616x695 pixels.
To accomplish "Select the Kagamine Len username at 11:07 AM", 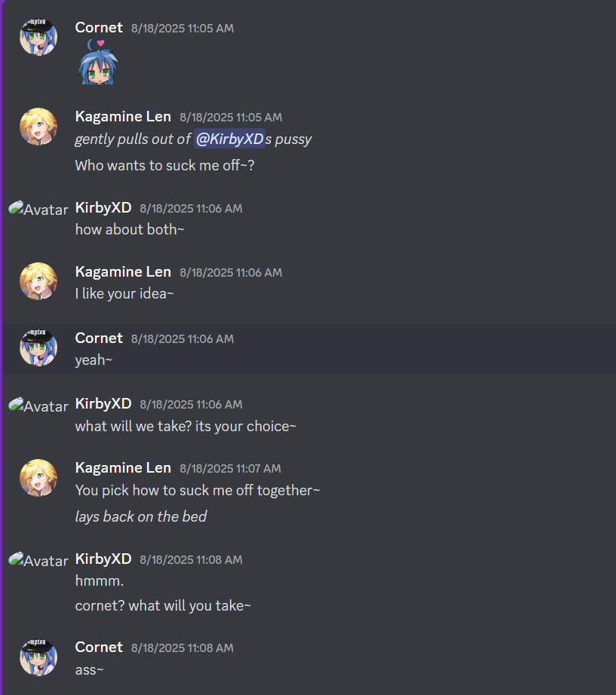I will coord(124,468).
